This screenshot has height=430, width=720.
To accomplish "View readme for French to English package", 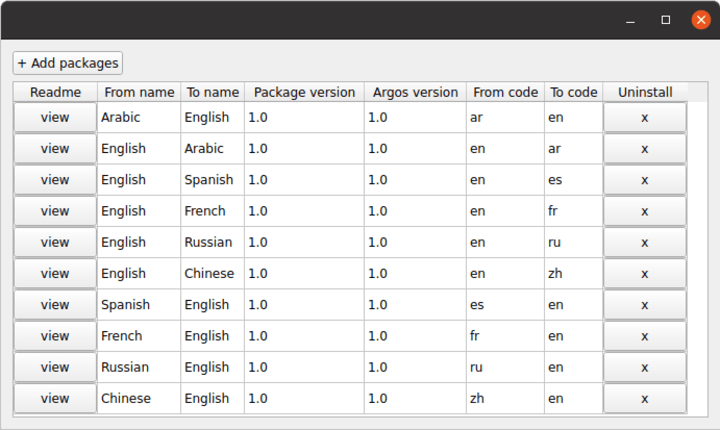I will click(x=55, y=336).
